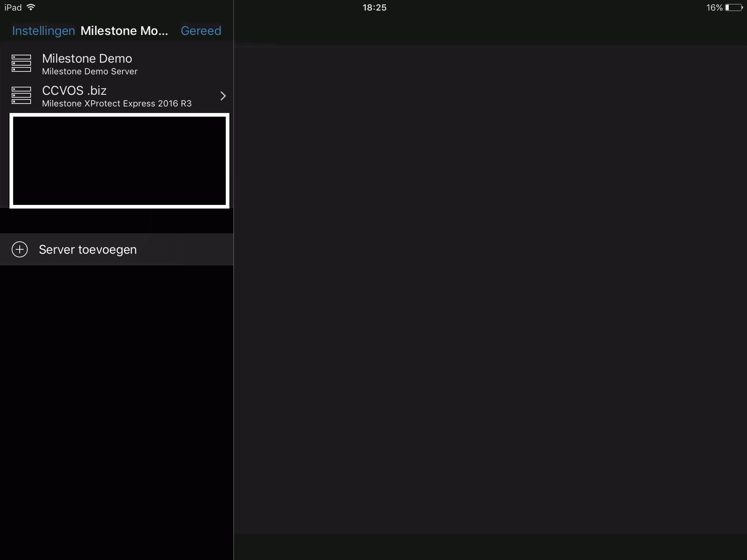Screen dimensions: 747x560
Task: Tap the Server toevoegen label
Action: 88,249
